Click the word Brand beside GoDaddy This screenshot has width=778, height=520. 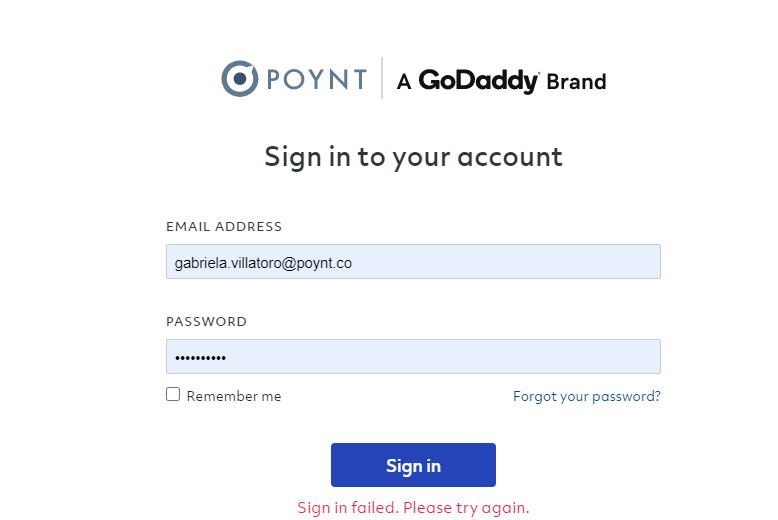click(x=576, y=82)
